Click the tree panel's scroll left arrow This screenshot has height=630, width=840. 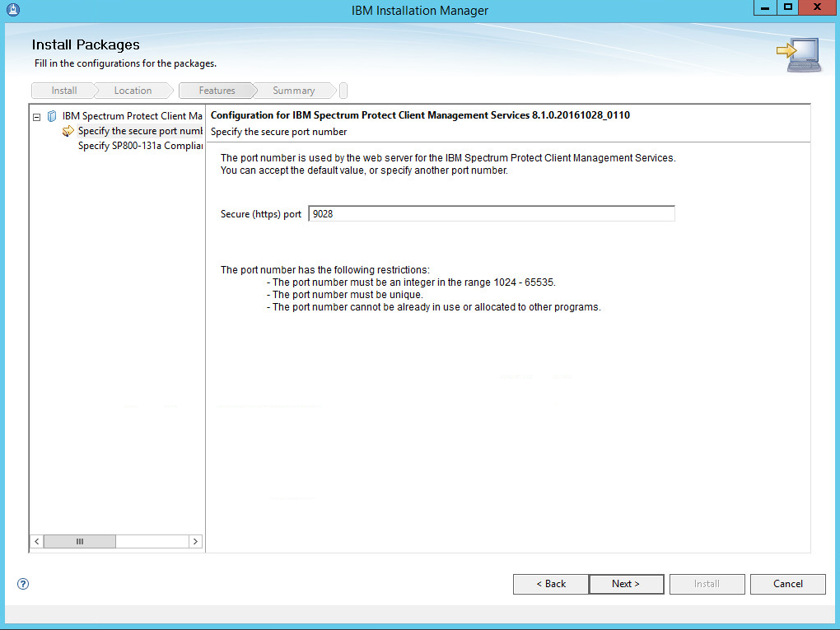click(x=36, y=541)
